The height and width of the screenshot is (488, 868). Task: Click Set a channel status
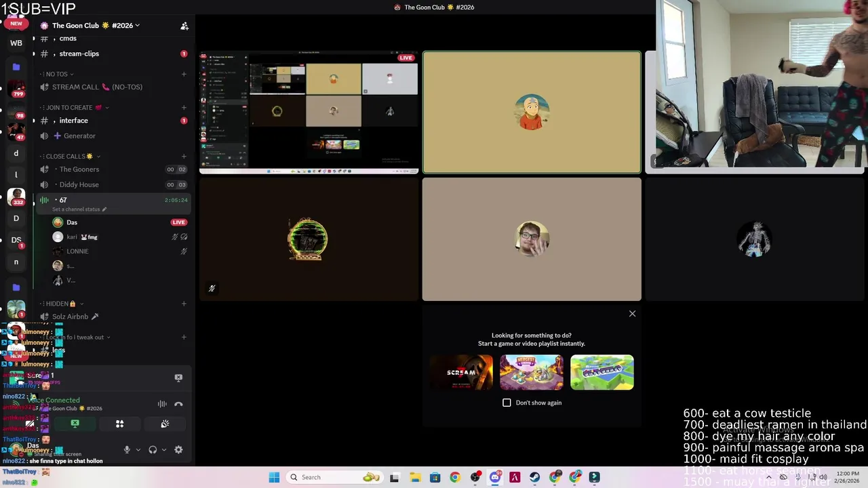pos(79,209)
